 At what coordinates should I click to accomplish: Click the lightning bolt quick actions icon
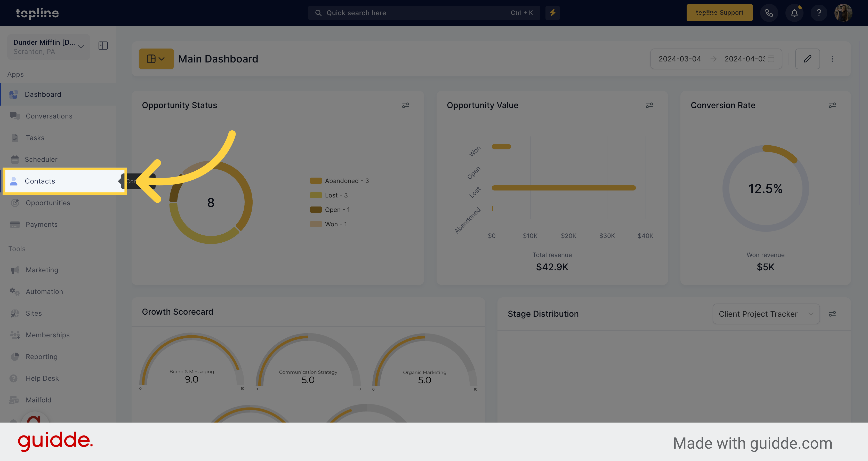point(553,13)
